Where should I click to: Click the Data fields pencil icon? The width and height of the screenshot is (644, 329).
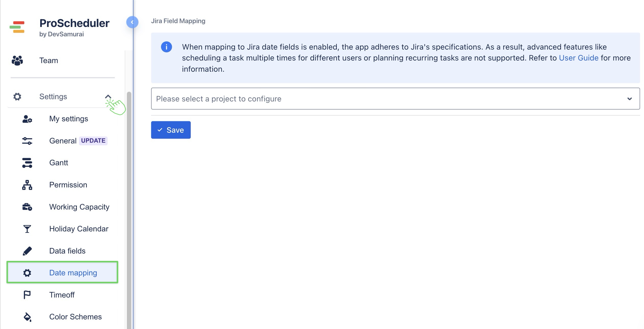[27, 251]
